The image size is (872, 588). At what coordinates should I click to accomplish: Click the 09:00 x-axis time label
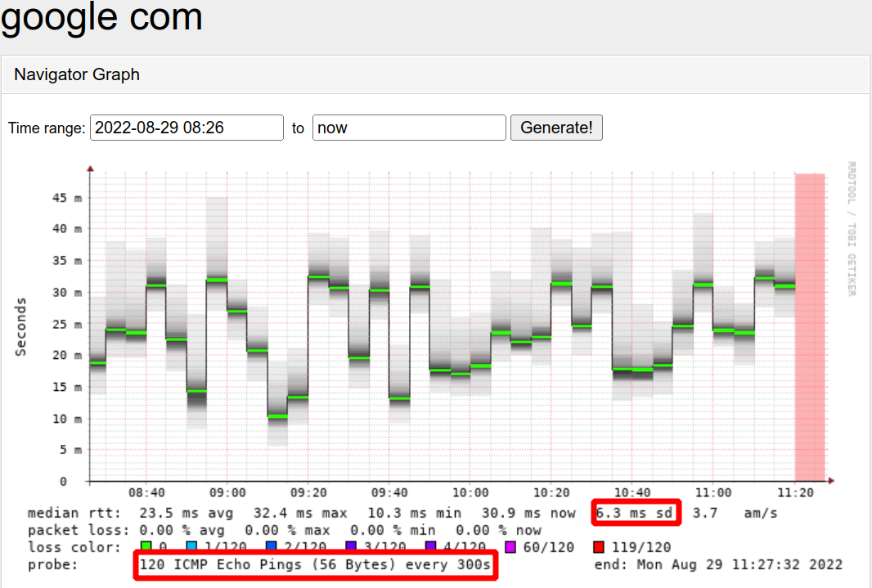tap(227, 493)
